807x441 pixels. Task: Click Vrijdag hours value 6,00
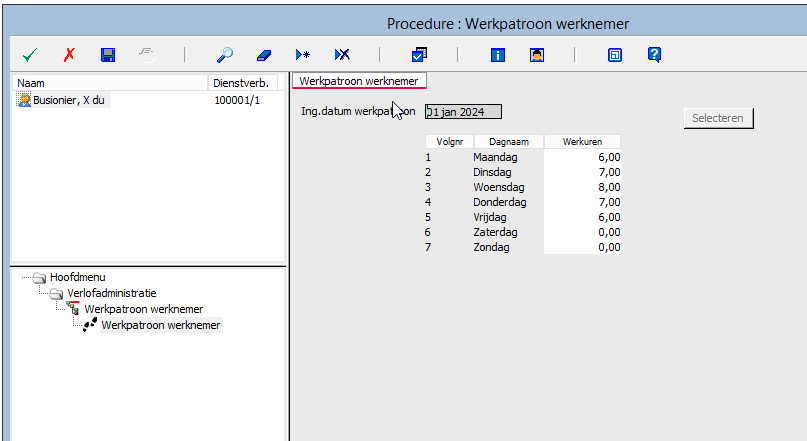click(x=609, y=217)
